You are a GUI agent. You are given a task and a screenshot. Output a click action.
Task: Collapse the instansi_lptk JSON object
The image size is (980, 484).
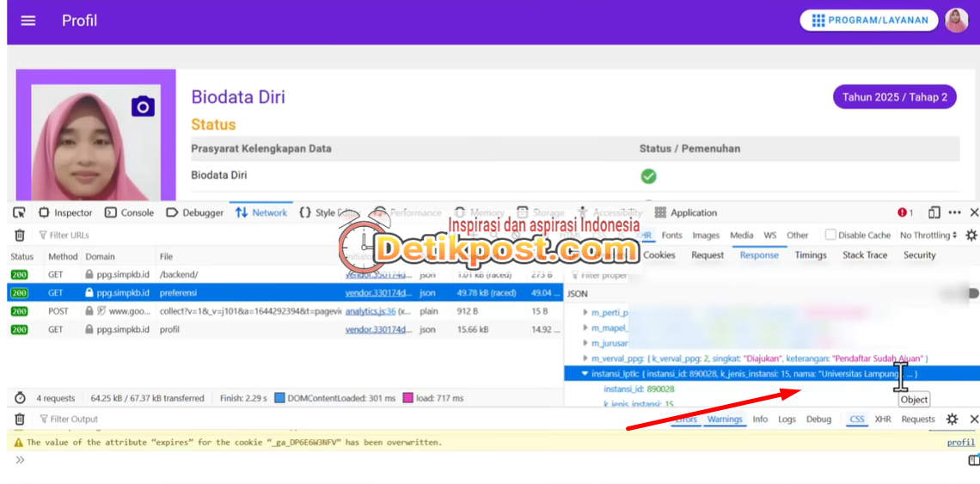pos(585,374)
